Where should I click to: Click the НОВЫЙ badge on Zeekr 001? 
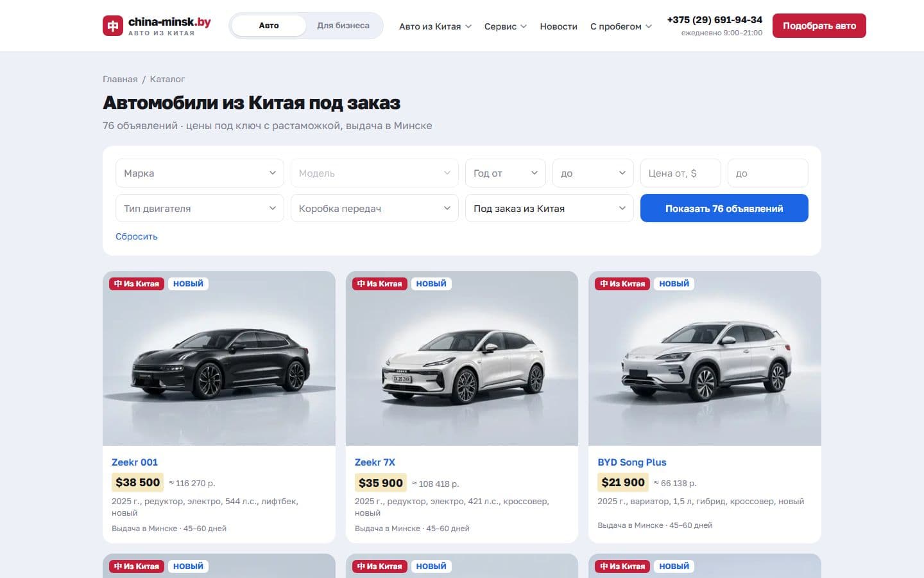pos(188,283)
